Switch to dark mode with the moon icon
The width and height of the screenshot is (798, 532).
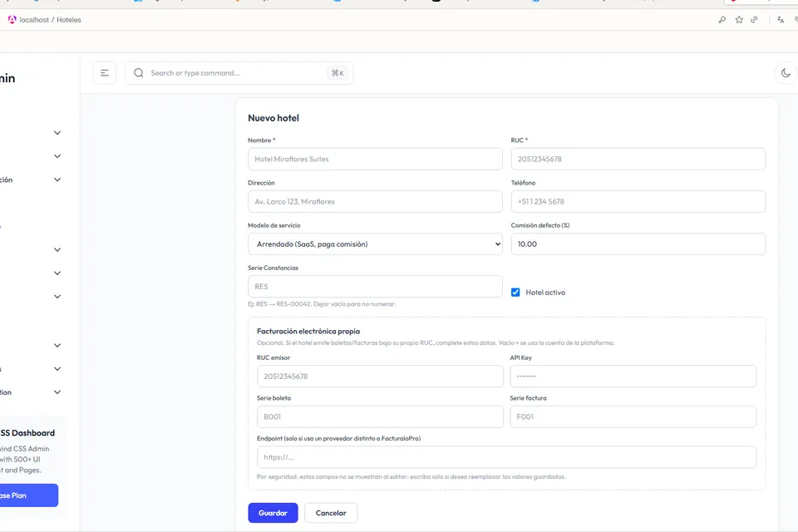(x=786, y=73)
